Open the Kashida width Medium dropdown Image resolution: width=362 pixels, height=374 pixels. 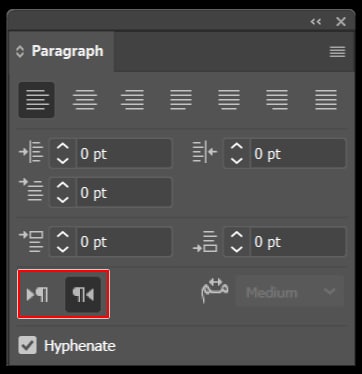point(290,292)
